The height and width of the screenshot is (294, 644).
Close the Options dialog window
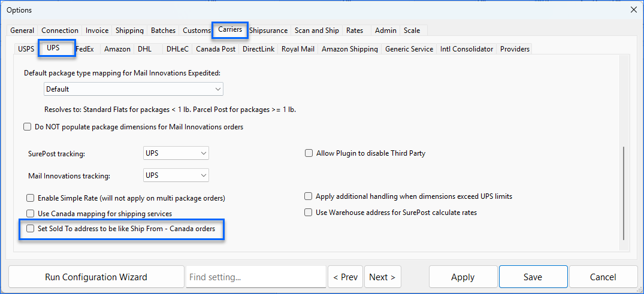(x=634, y=10)
